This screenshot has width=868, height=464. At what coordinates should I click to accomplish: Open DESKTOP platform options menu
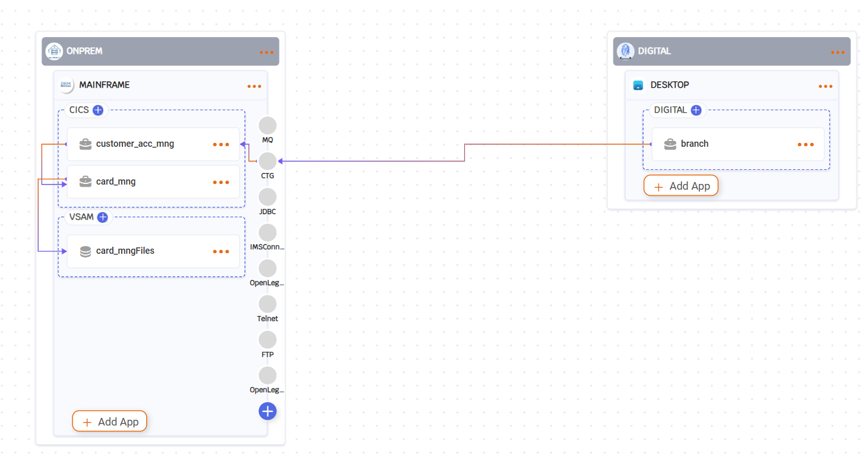tap(826, 87)
